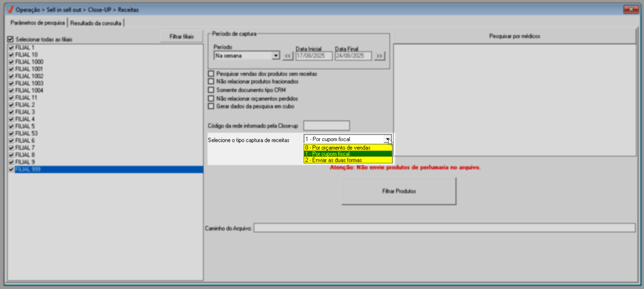Click the Filtrar filiais button
Image resolution: width=644 pixels, height=289 pixels.
182,37
